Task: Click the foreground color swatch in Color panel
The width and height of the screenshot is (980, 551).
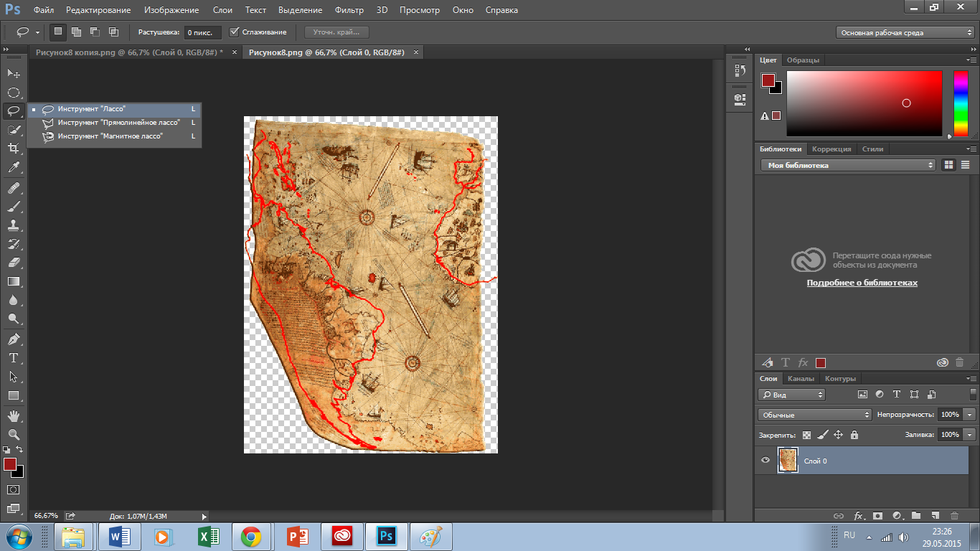Action: tap(768, 80)
